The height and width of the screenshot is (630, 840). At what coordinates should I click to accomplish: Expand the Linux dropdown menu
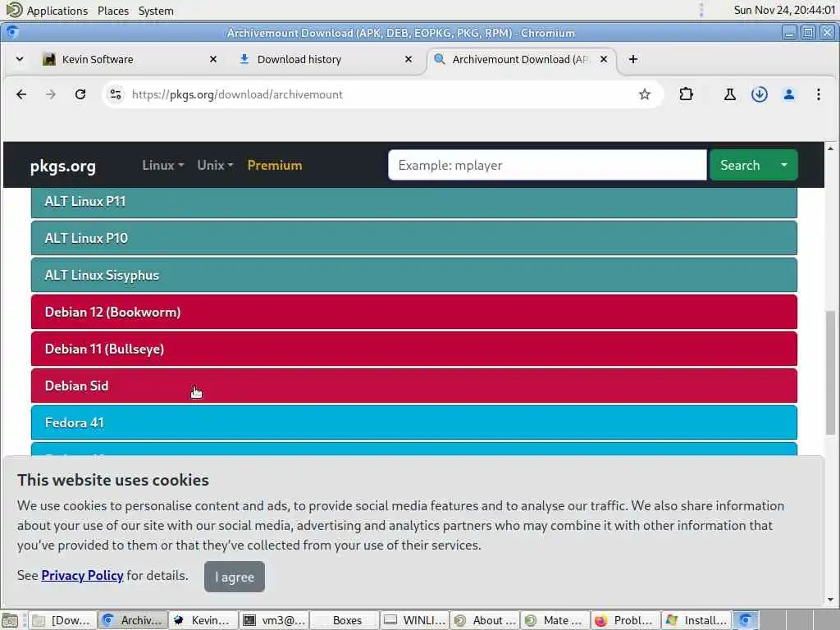pyautogui.click(x=163, y=165)
